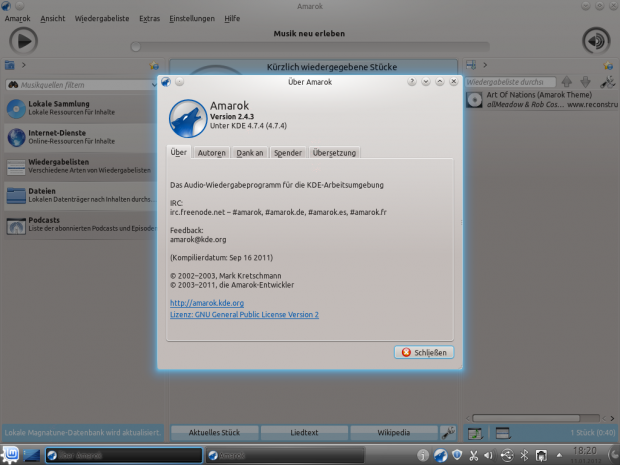Open the Wiedergabelisten source entry
Viewport: 620px width, 465px height.
tap(81, 166)
